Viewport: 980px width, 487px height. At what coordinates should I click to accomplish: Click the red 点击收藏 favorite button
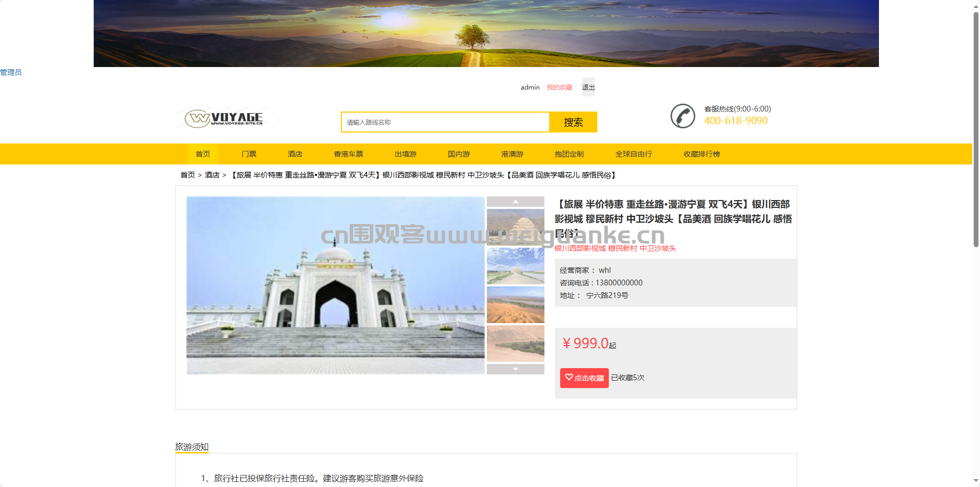click(x=584, y=378)
